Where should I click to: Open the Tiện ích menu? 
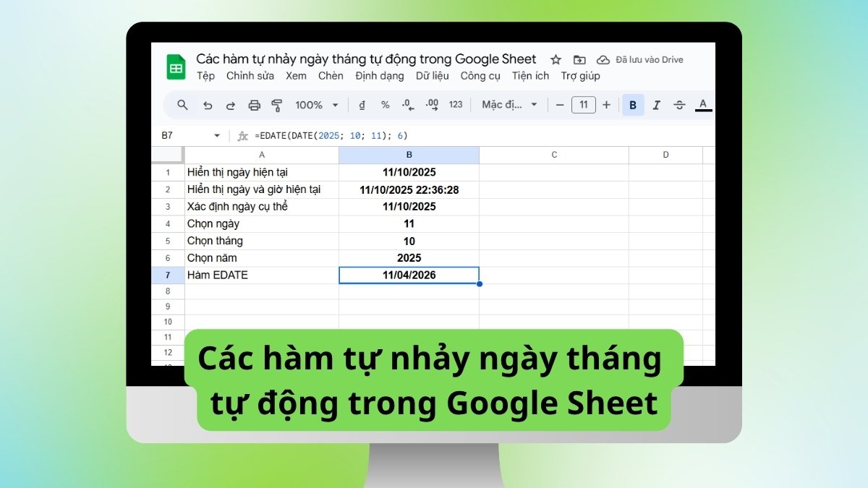(530, 76)
